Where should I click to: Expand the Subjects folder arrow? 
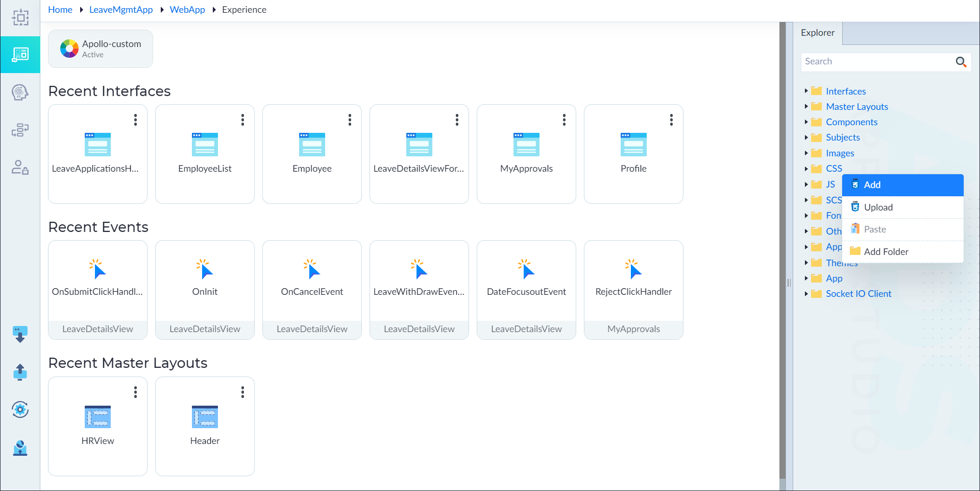[806, 137]
